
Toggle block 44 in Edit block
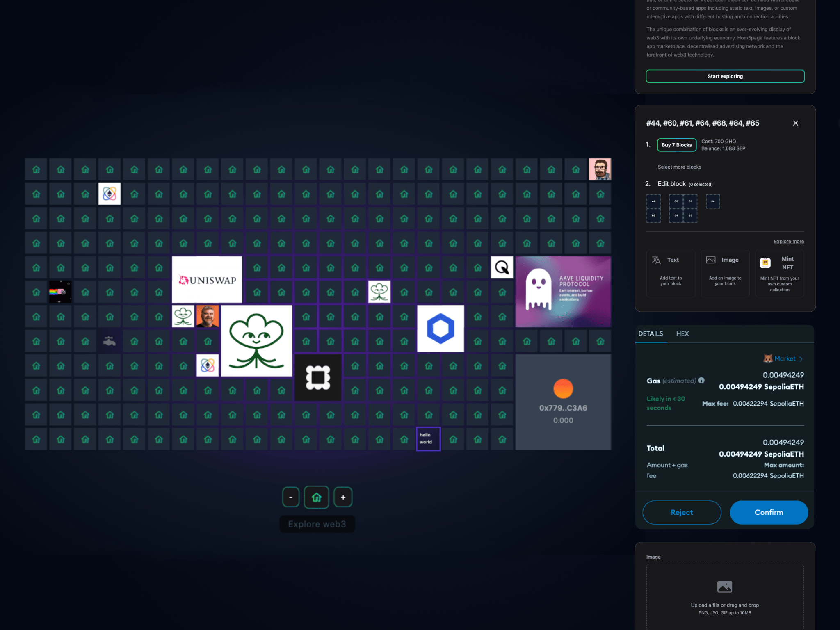coord(653,201)
